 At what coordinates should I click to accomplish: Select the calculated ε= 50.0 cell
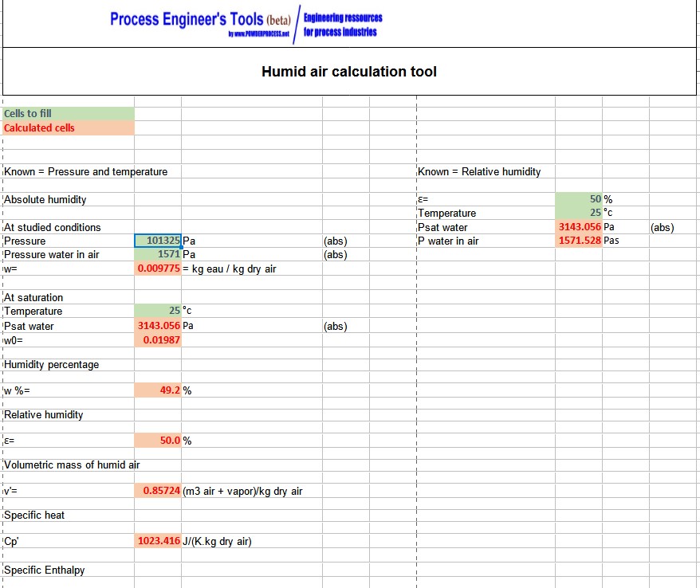(x=159, y=439)
